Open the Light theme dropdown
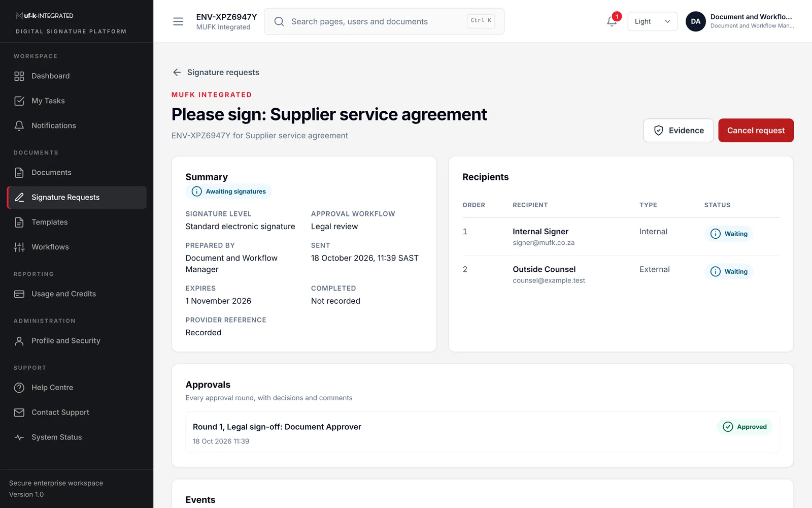Image resolution: width=812 pixels, height=508 pixels. click(x=653, y=21)
